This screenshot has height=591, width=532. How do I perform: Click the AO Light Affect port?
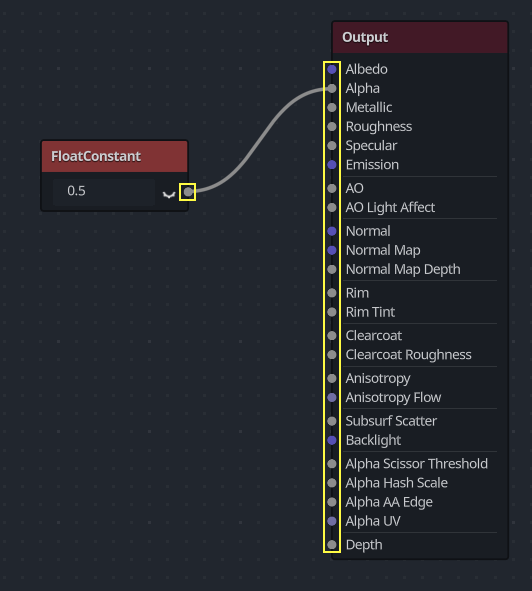(x=332, y=207)
